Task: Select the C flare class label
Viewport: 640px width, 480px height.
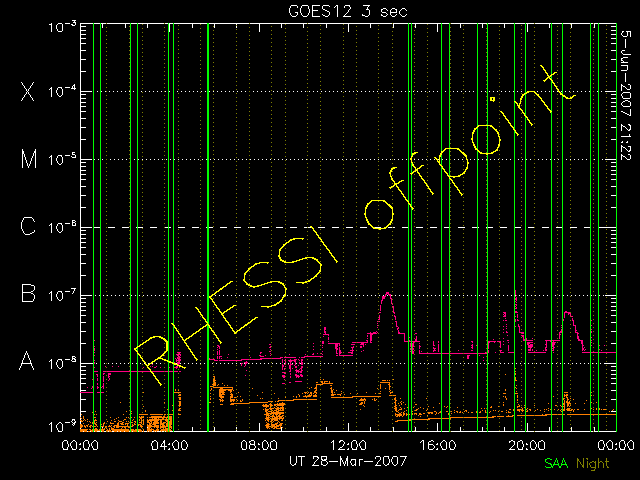Action: coord(28,227)
